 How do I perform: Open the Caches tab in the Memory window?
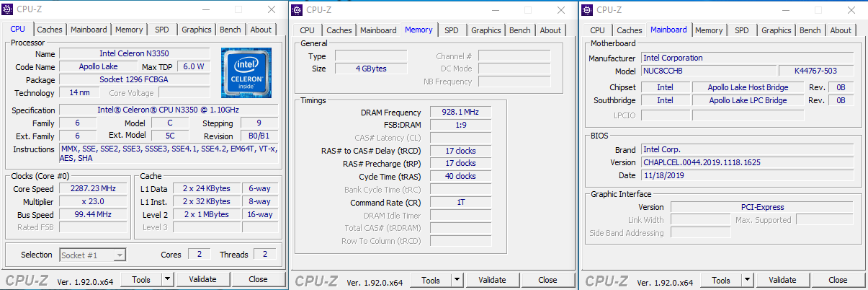tap(339, 30)
